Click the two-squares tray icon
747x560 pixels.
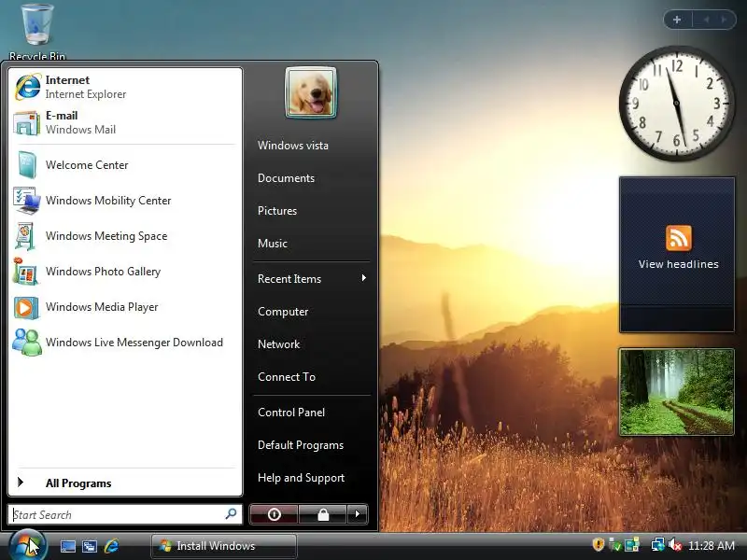click(x=632, y=544)
